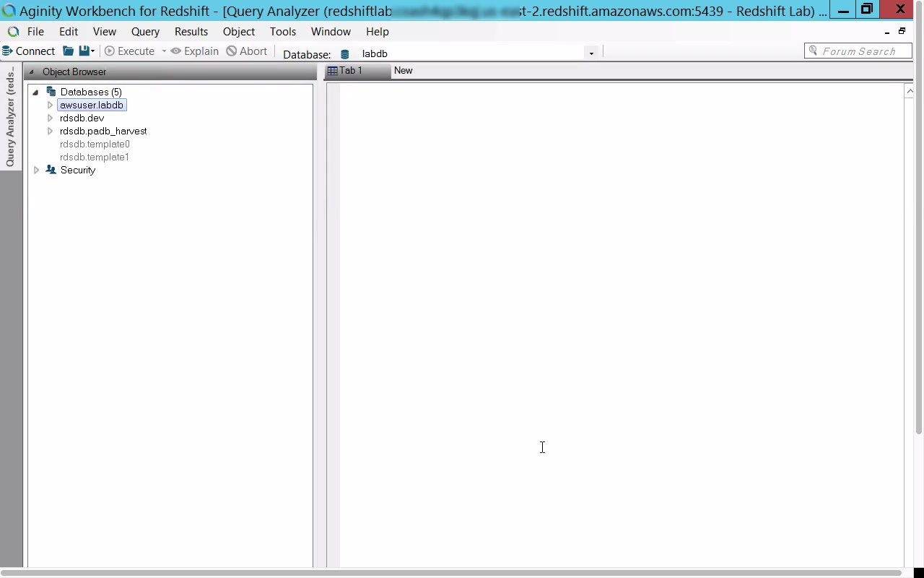Expand the awsuser.labdb database node
The width and height of the screenshot is (924, 578).
pos(50,105)
